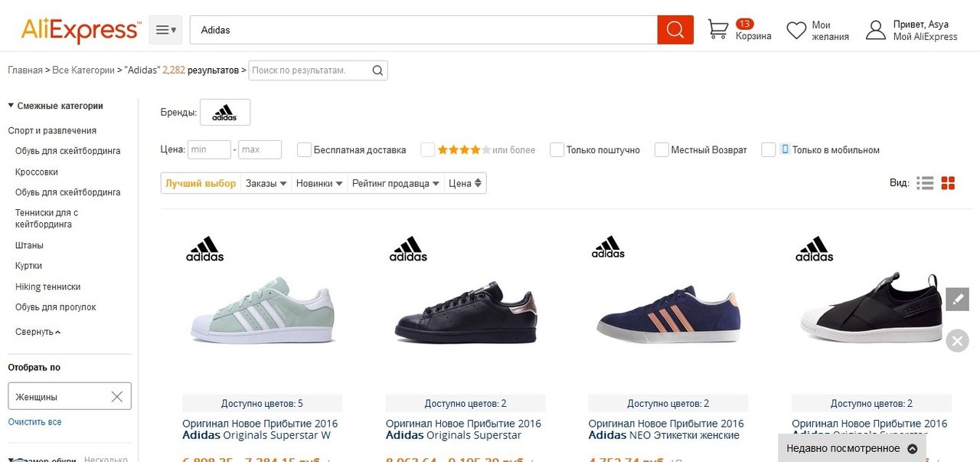Open the Обувь для прогулок category

(56, 307)
